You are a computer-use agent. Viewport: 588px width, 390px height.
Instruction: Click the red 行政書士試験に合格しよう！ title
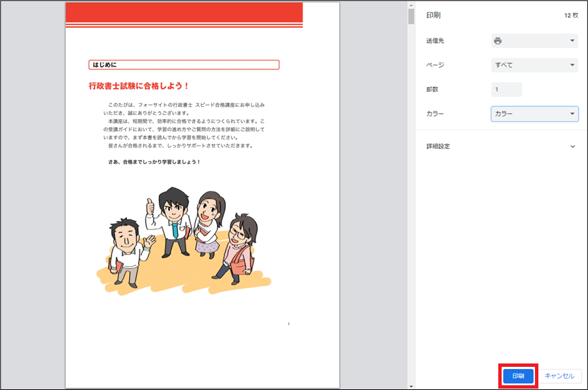(x=139, y=86)
